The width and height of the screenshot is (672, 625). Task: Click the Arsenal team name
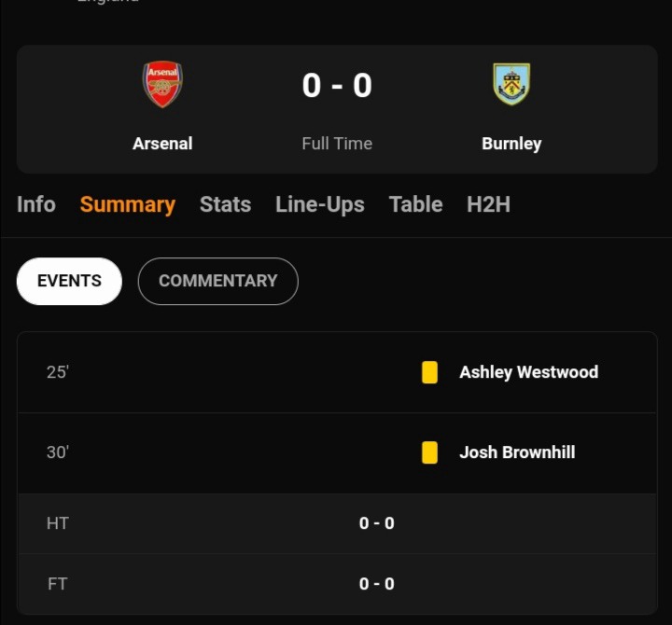[x=162, y=144]
